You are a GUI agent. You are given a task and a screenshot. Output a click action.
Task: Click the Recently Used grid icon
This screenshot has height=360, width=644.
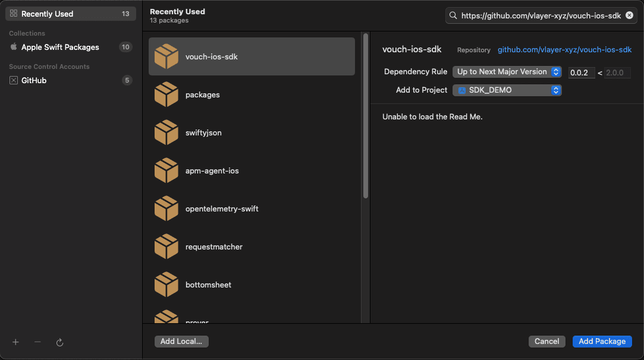[x=14, y=14]
